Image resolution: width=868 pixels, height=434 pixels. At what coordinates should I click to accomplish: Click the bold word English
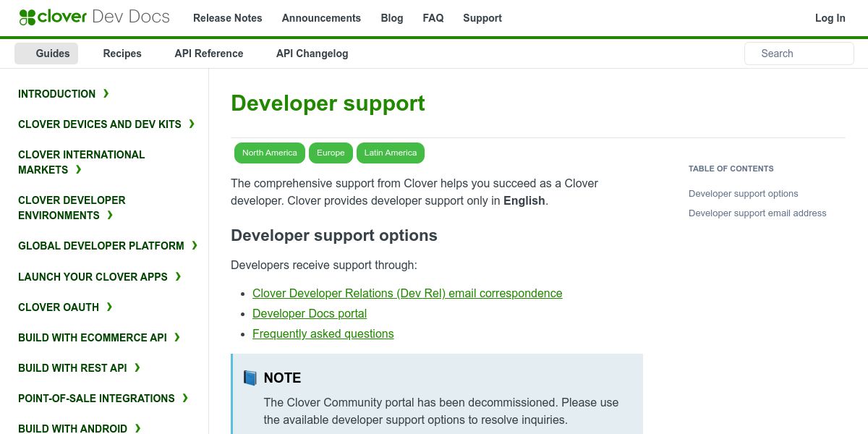point(524,200)
